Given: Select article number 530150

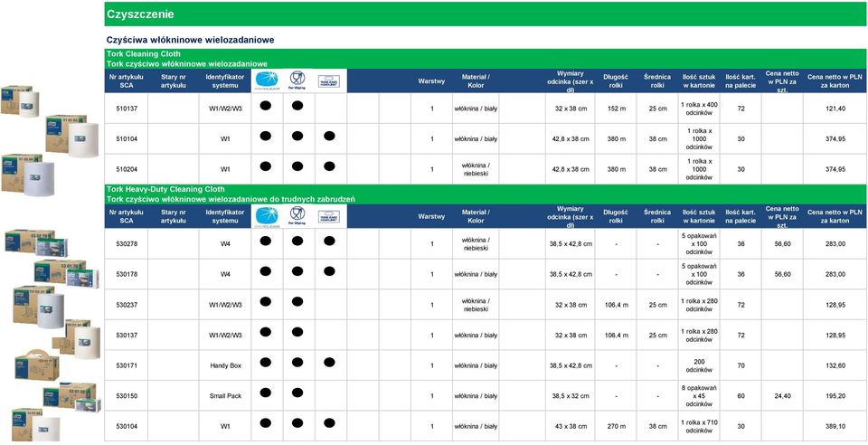Looking at the screenshot, I should tap(127, 396).
